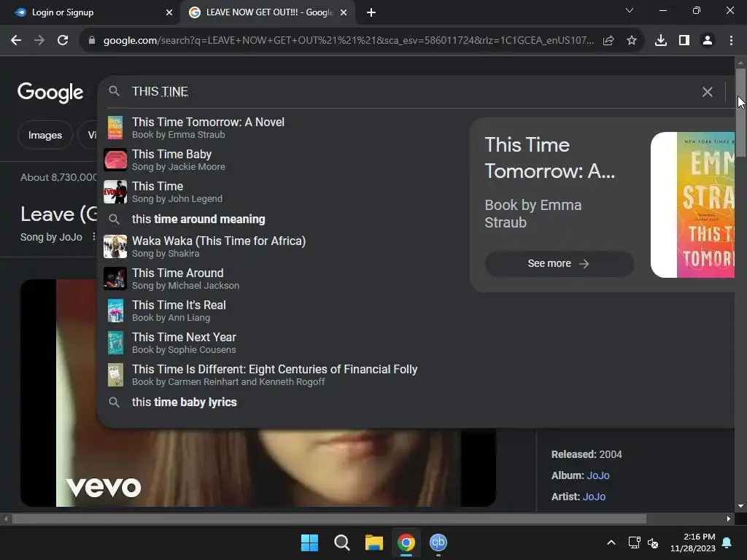Share this page via address bar icon
Image resolution: width=747 pixels, height=560 pixels.
[608, 41]
